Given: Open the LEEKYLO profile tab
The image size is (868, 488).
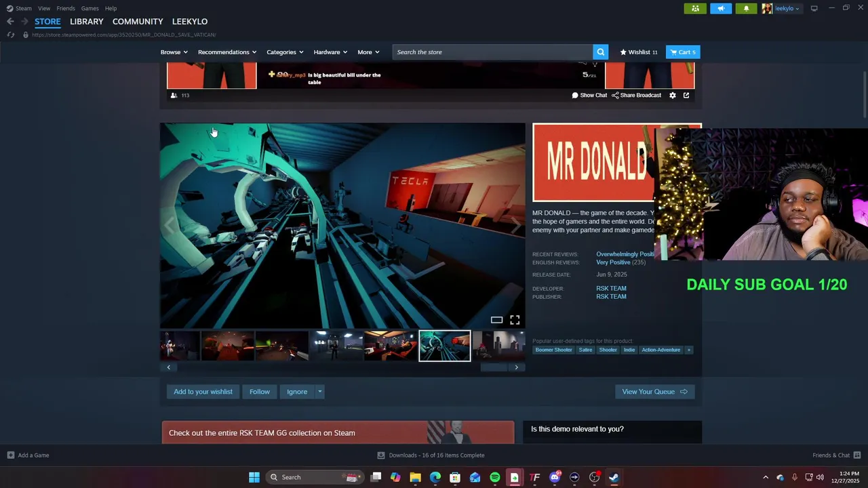Looking at the screenshot, I should [x=190, y=22].
